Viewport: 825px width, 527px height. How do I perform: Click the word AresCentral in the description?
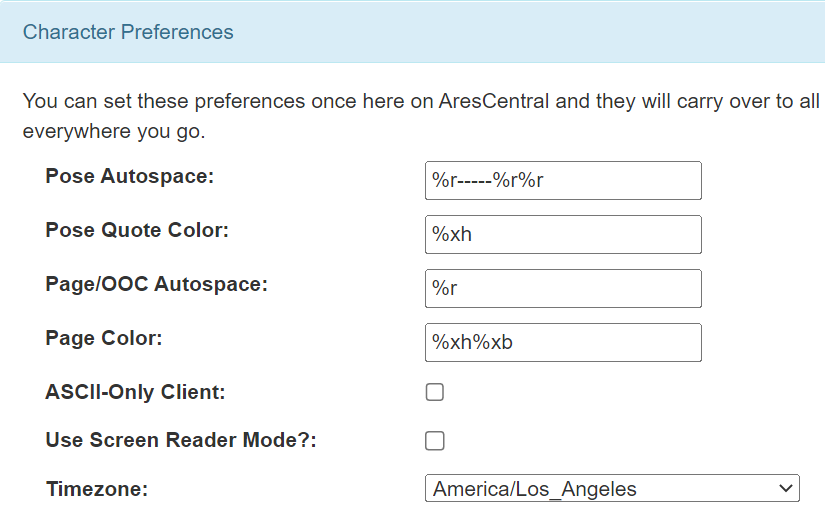point(493,102)
